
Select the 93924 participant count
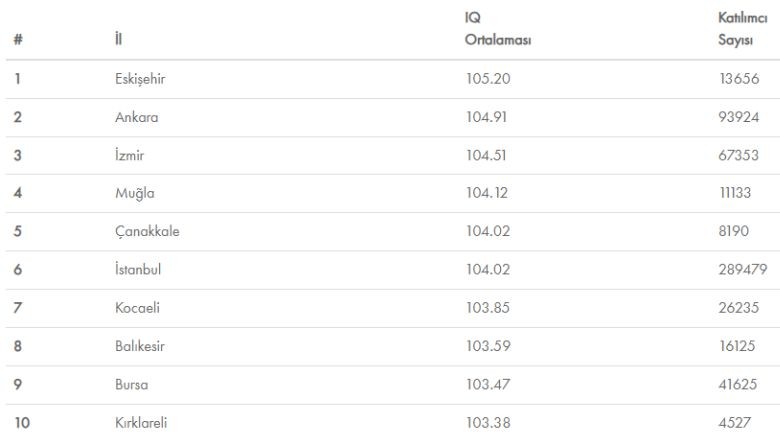click(739, 117)
